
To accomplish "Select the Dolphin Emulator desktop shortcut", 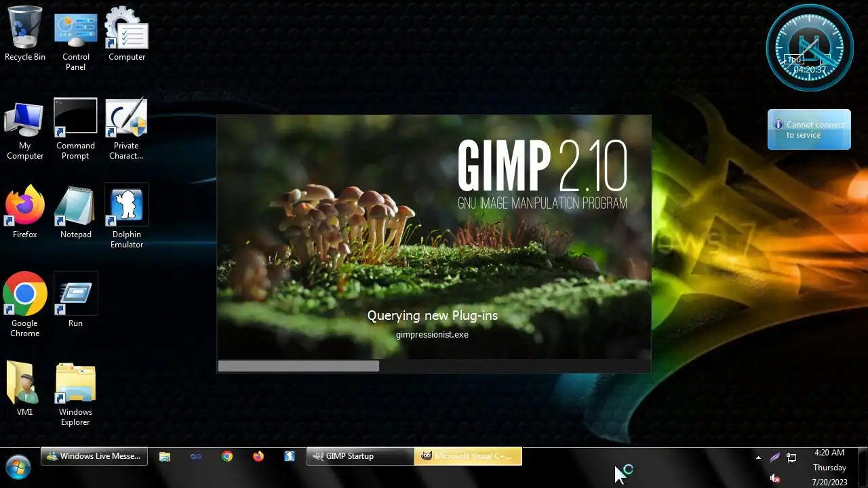I will pos(127,217).
